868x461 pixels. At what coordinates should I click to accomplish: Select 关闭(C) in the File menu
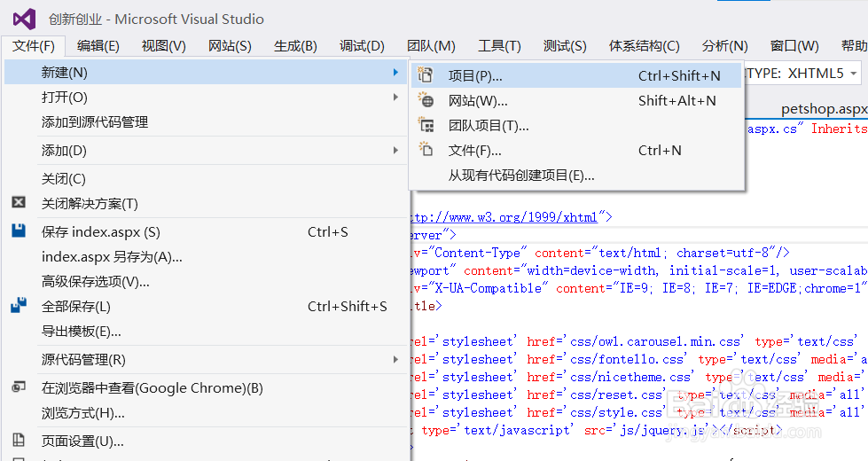[x=206, y=178]
